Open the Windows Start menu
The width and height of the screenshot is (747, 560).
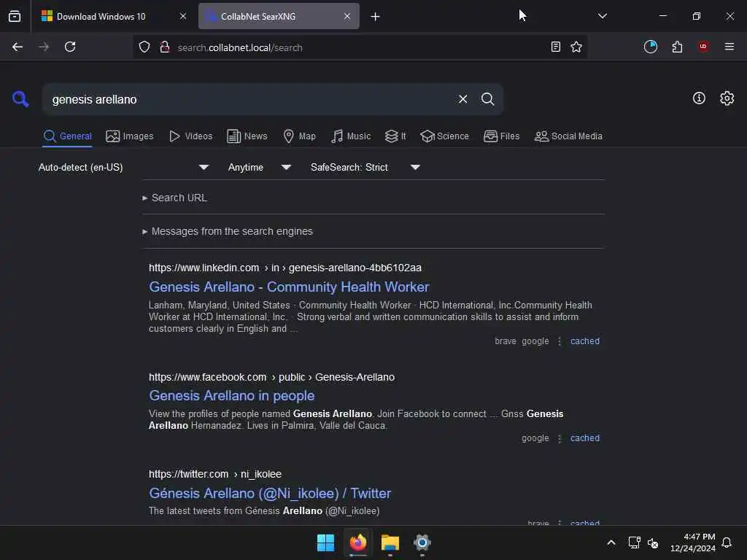[x=326, y=542]
